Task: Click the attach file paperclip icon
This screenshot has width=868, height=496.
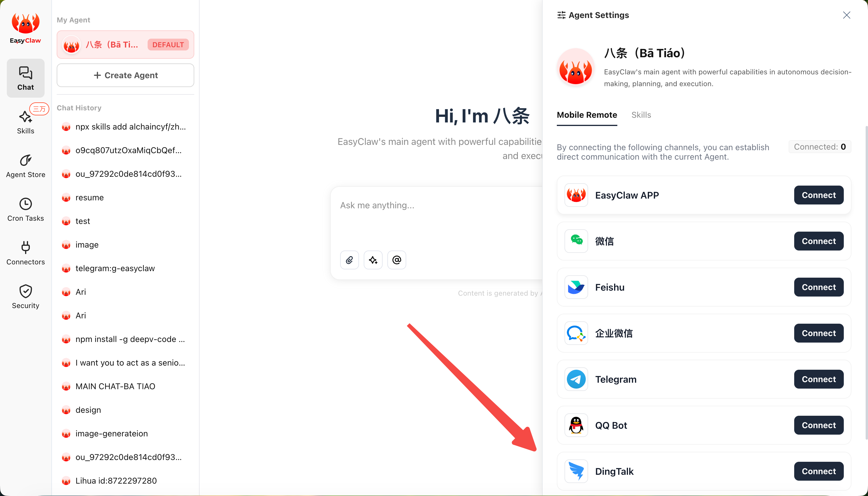Action: (x=349, y=260)
